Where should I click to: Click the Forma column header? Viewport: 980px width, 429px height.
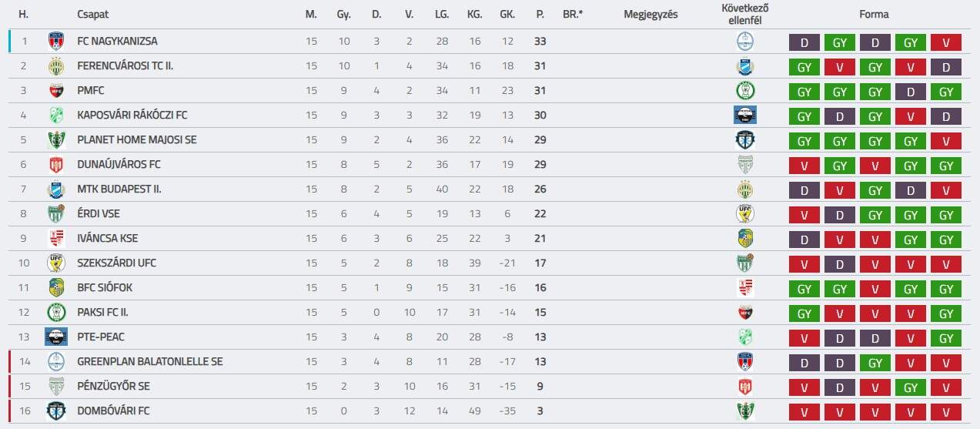[x=874, y=14]
